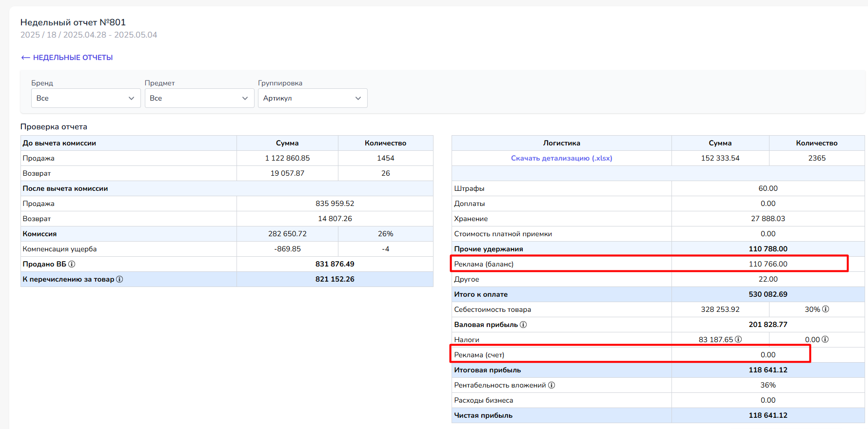Click the Итого к оплате value 530 082.69
The height and width of the screenshot is (429, 868).
click(768, 294)
